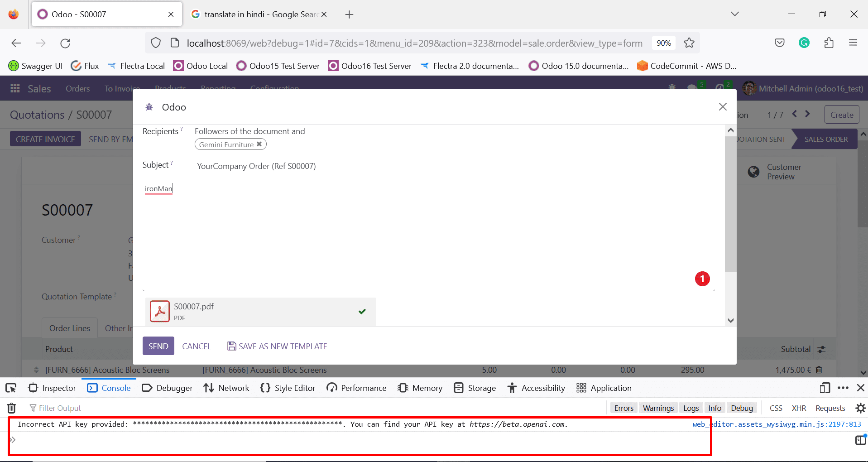Open the browser extensions puzzle icon

(x=829, y=43)
